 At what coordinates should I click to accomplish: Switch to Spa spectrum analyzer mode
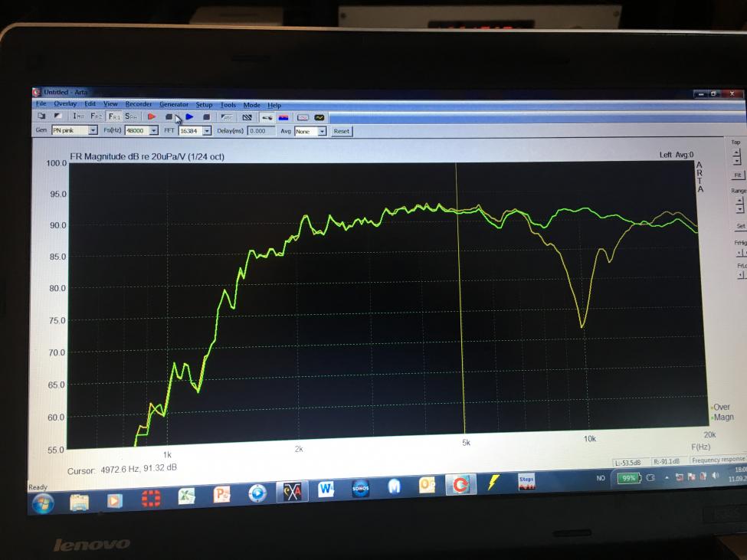(x=131, y=116)
